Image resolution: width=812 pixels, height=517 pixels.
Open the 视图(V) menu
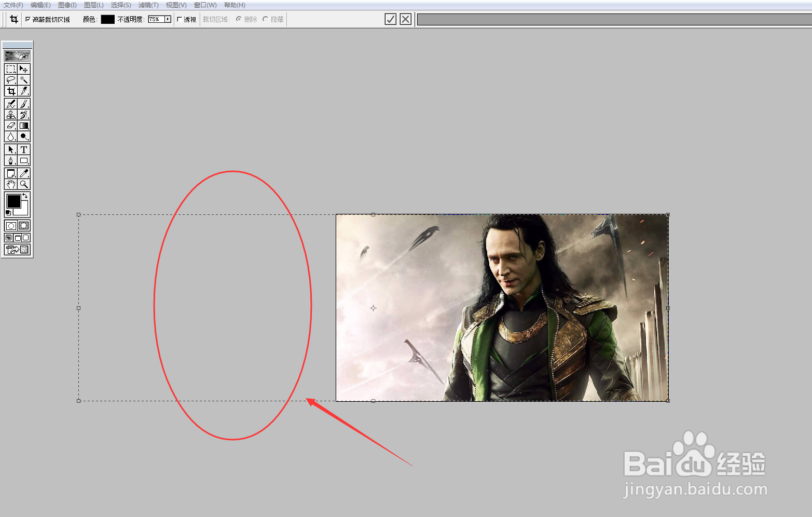176,5
